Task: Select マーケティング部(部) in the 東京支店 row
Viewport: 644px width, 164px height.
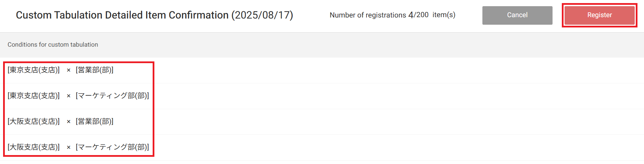Action: click(x=112, y=96)
